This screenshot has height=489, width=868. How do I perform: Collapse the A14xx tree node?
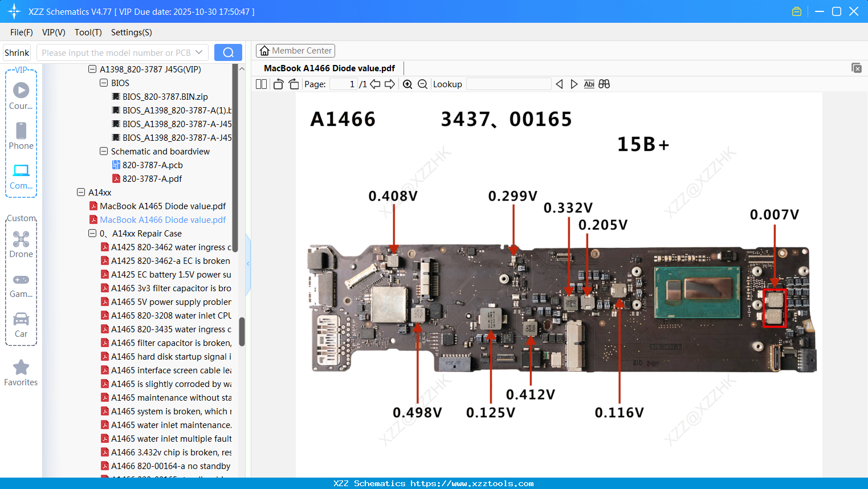pyautogui.click(x=81, y=192)
